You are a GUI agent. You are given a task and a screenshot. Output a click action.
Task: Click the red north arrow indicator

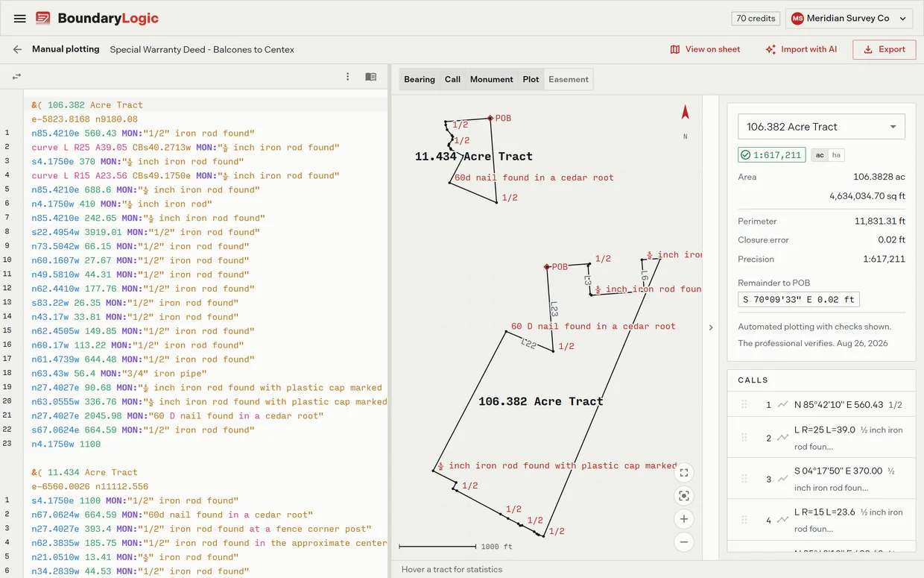pos(686,113)
